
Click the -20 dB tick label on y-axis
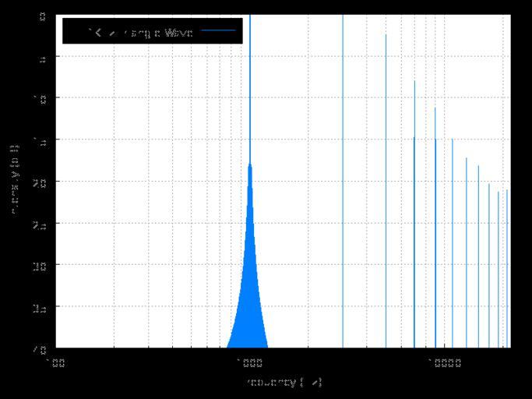(x=41, y=182)
